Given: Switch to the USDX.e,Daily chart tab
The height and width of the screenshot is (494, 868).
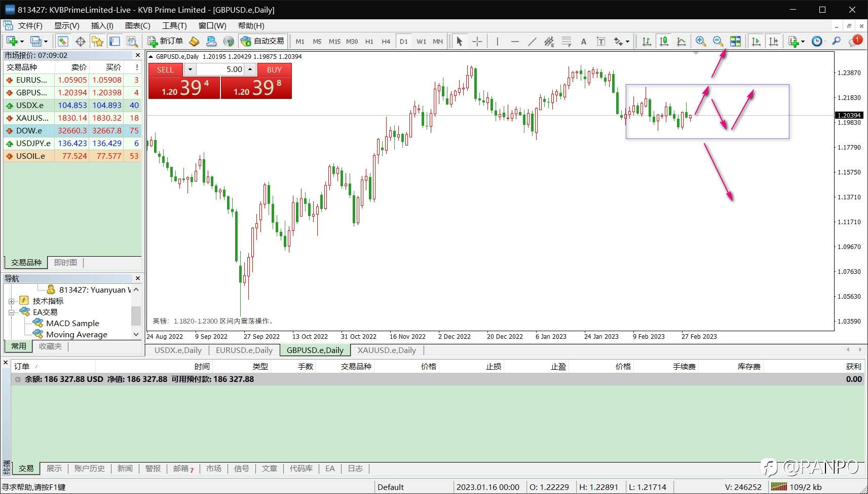Looking at the screenshot, I should pyautogui.click(x=178, y=350).
